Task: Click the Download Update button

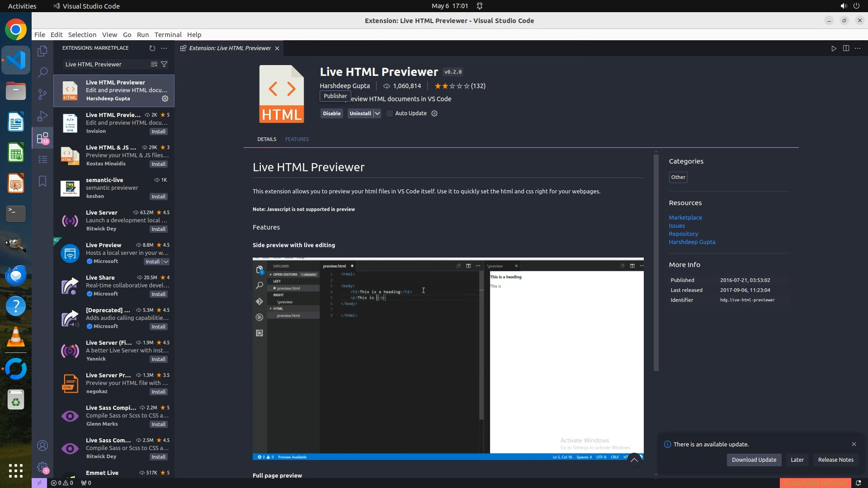Action: coord(754,460)
